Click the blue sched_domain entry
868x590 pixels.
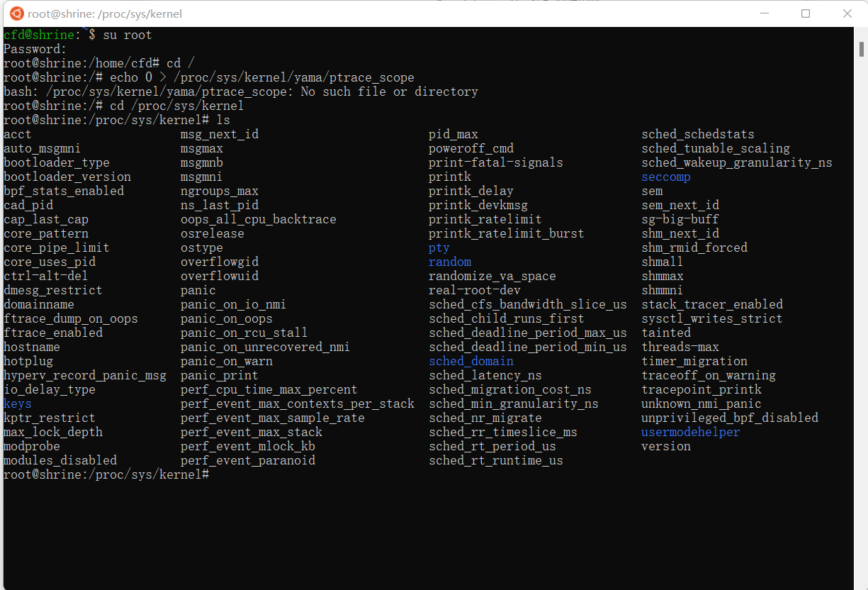pyautogui.click(x=471, y=361)
